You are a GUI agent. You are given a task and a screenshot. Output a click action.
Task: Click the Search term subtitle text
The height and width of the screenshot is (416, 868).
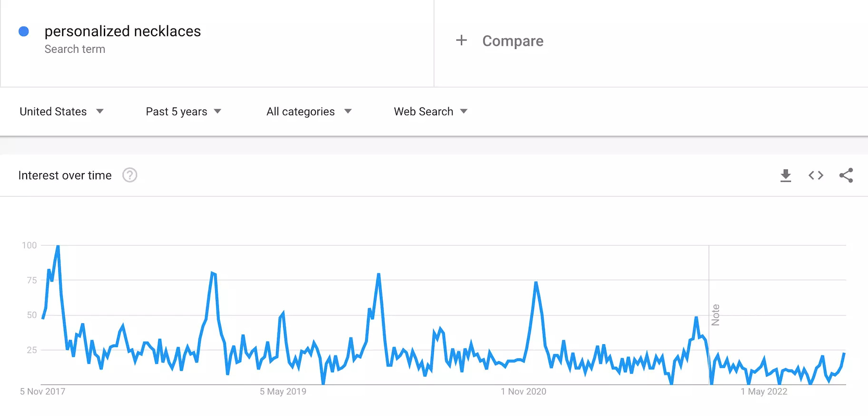pyautogui.click(x=75, y=49)
